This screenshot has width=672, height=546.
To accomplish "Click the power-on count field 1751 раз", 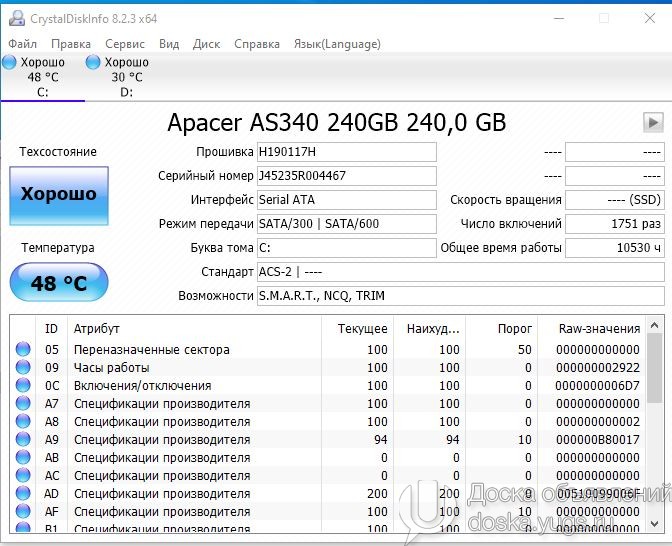I will pos(615,224).
